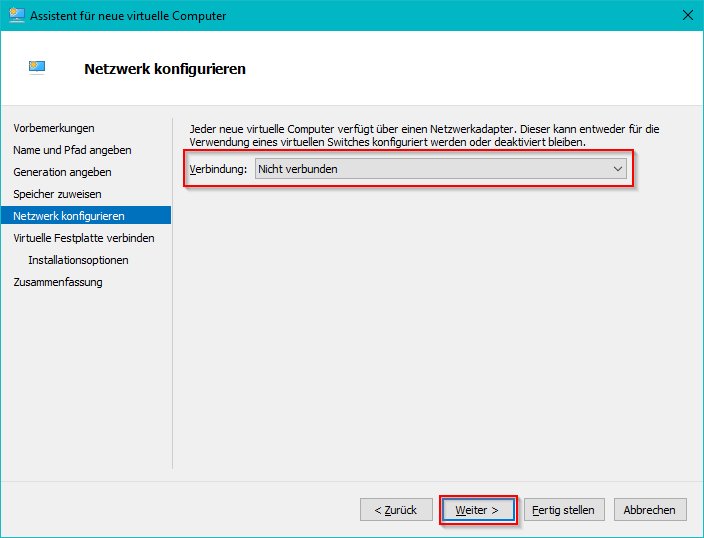The width and height of the screenshot is (704, 538).
Task: Select Netzwerk konfigurieren in the sidebar list
Action: tap(69, 216)
